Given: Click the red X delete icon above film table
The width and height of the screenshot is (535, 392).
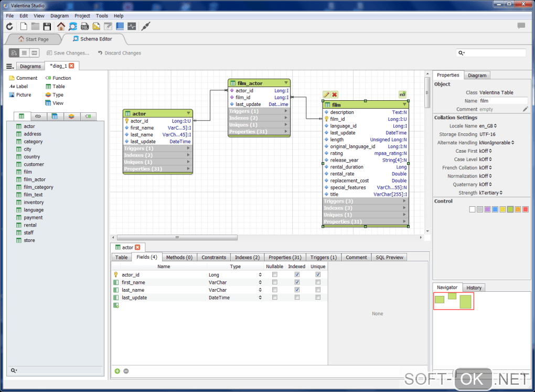Looking at the screenshot, I should [x=335, y=94].
